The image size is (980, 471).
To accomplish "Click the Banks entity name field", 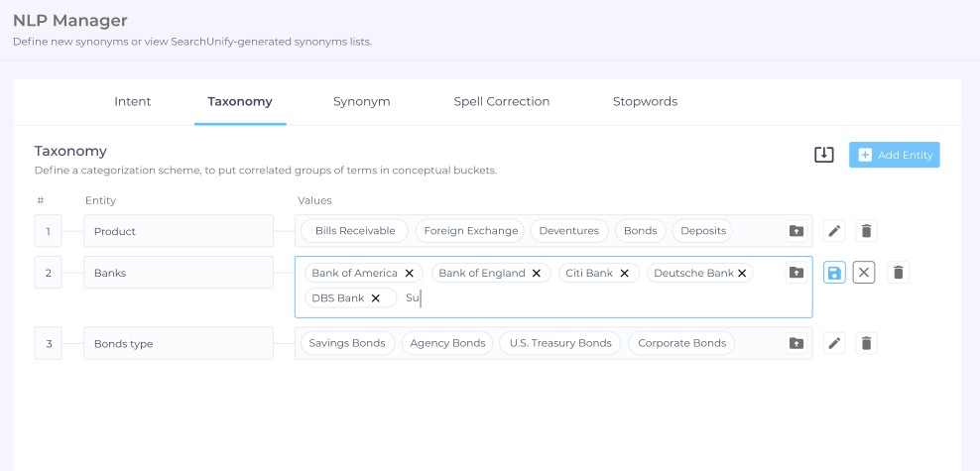I will coord(178,273).
